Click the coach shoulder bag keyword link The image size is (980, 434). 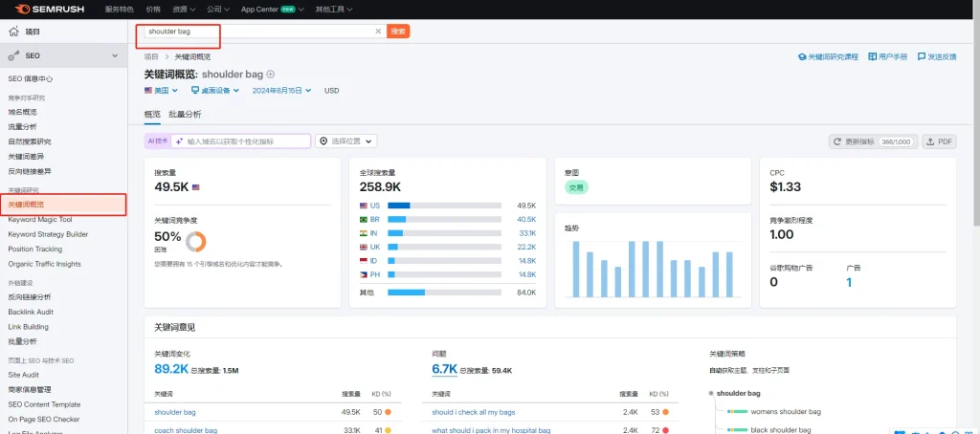(186, 430)
